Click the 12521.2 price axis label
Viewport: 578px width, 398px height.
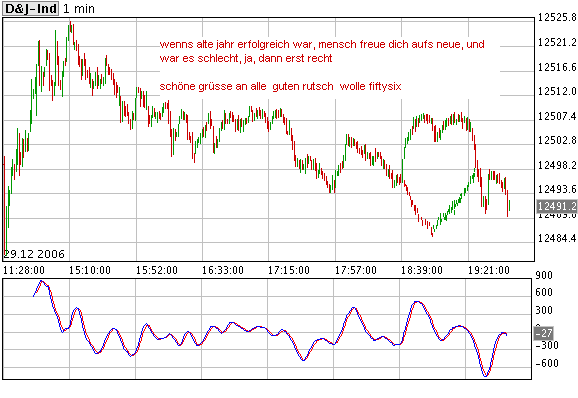tap(557, 42)
